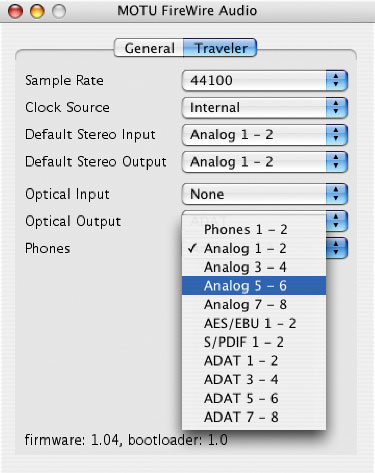Open the Clock Source dropdown set to Internal
Viewport: 375px width, 473px height.
(265, 107)
